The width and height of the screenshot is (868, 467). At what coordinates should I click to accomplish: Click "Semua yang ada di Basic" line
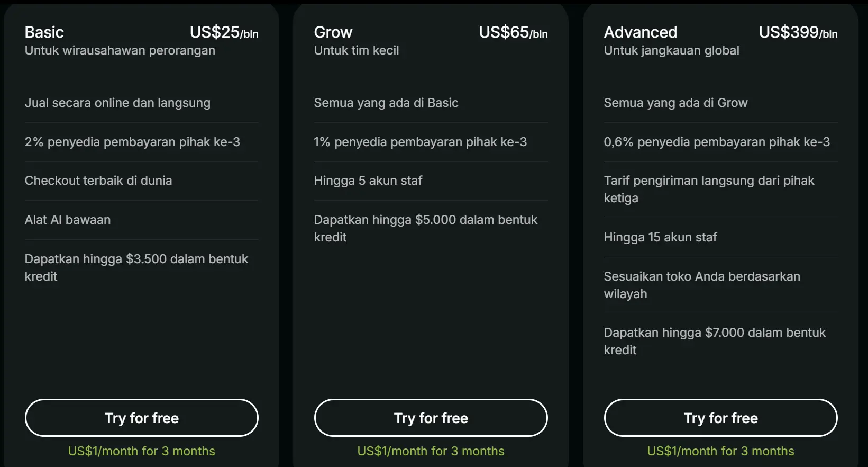(x=386, y=103)
